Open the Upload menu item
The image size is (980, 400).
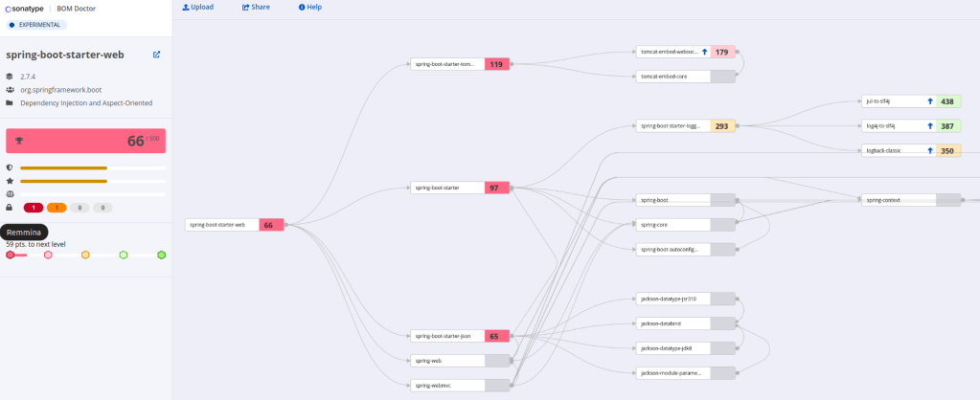(198, 7)
